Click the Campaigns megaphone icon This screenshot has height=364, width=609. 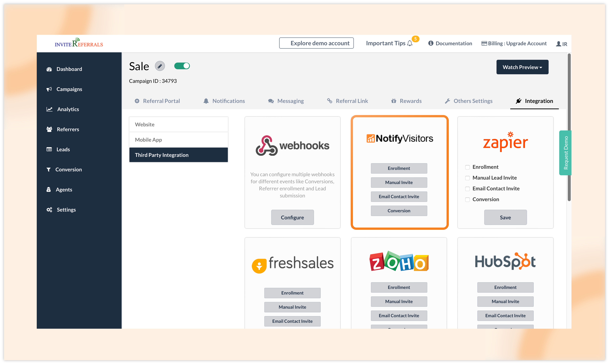(49, 89)
